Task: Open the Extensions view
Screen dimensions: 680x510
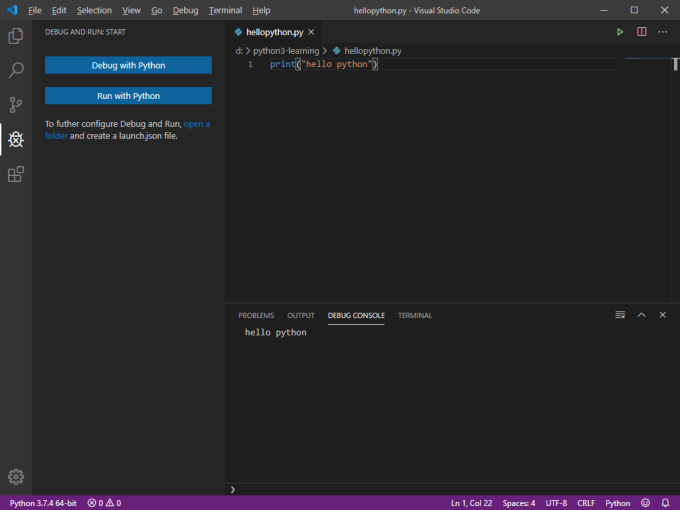Action: tap(16, 174)
